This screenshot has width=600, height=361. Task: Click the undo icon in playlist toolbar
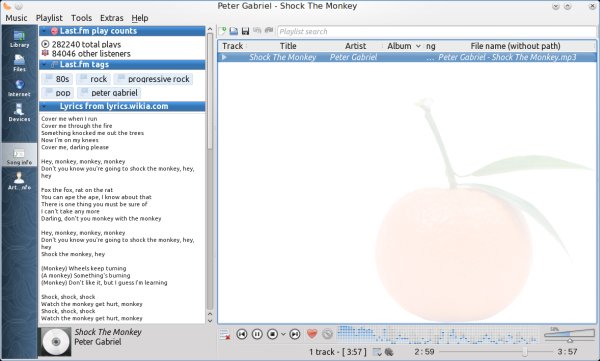click(257, 31)
